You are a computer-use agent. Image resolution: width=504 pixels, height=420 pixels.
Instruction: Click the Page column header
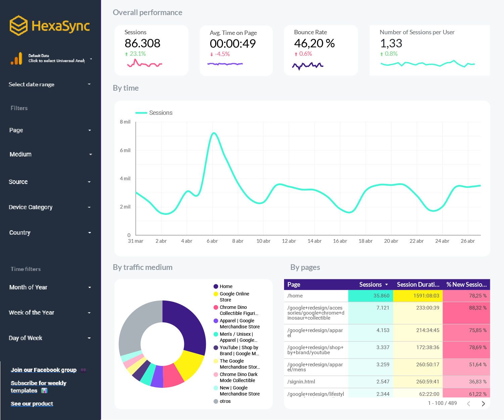[294, 285]
